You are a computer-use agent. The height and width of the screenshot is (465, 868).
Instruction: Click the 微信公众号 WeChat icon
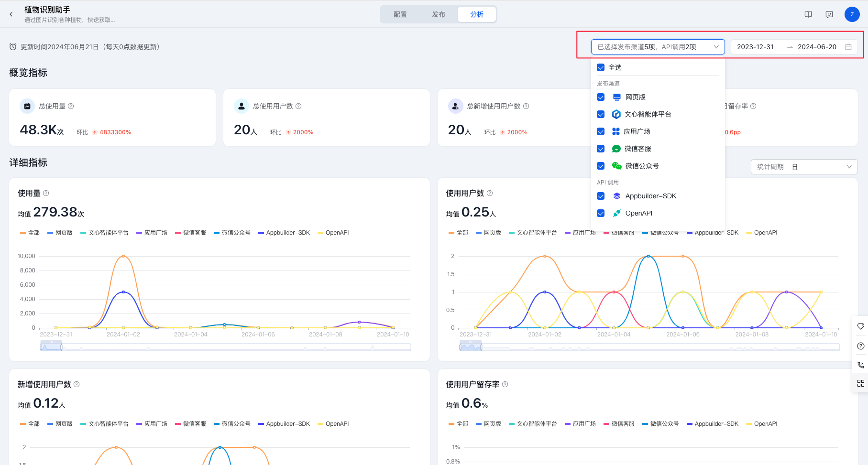(x=617, y=166)
